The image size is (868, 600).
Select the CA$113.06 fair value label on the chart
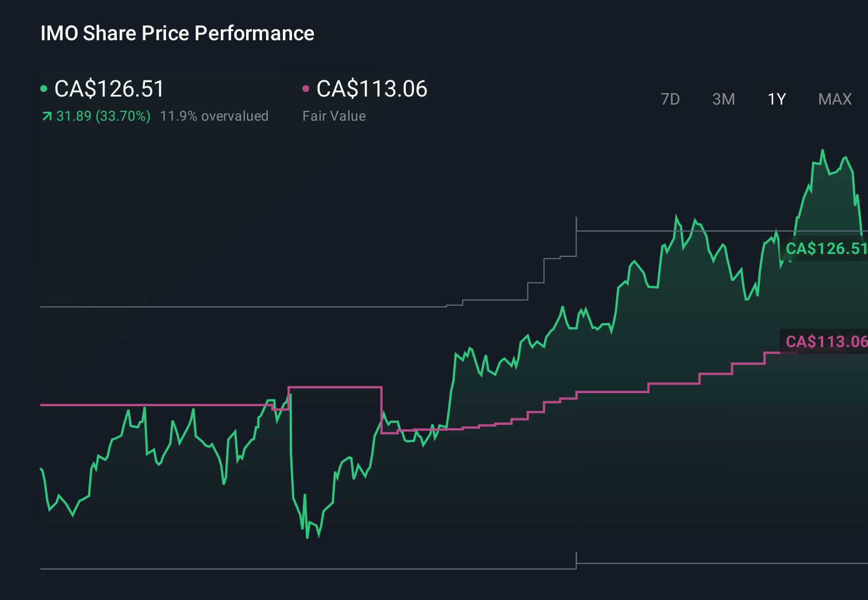coord(828,341)
